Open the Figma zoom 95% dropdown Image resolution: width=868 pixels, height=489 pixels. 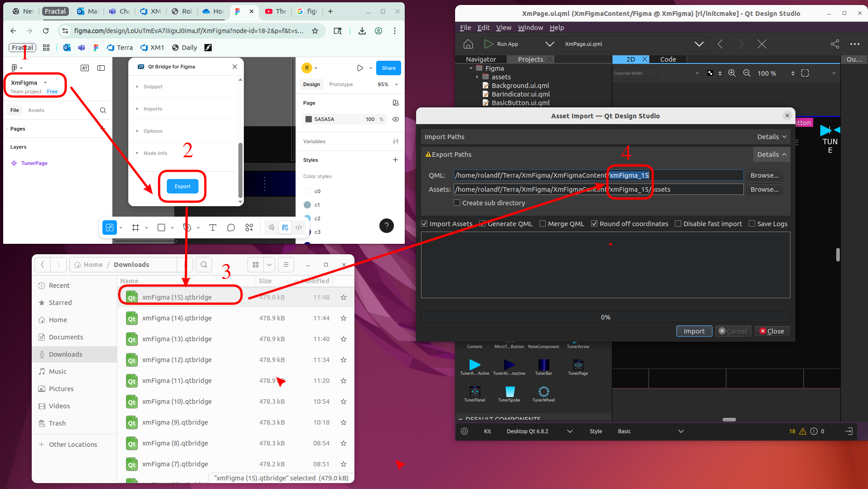388,84
